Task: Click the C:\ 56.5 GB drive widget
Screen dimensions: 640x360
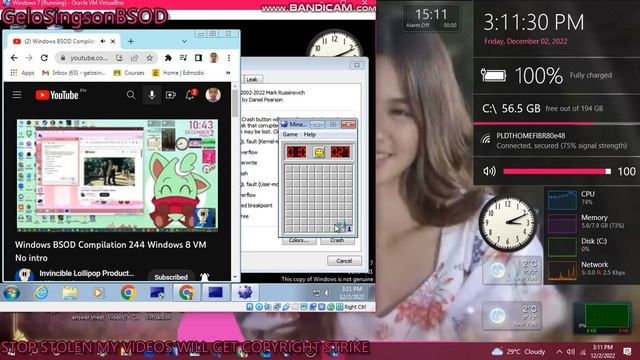Action: click(x=556, y=109)
